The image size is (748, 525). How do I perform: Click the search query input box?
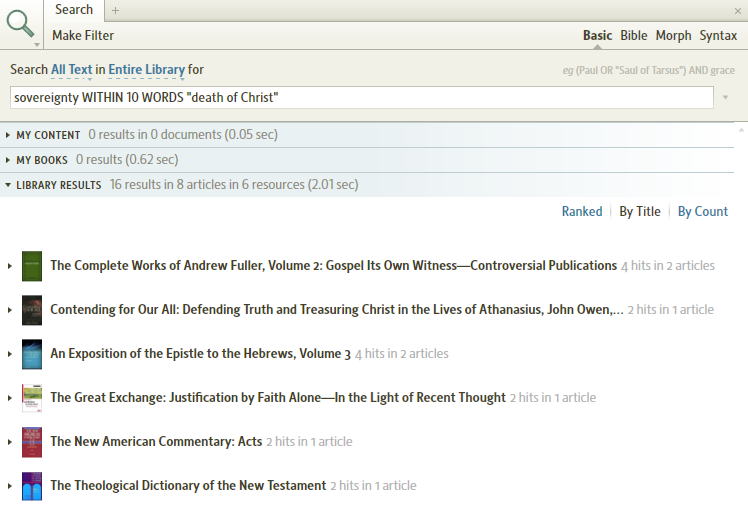point(362,97)
